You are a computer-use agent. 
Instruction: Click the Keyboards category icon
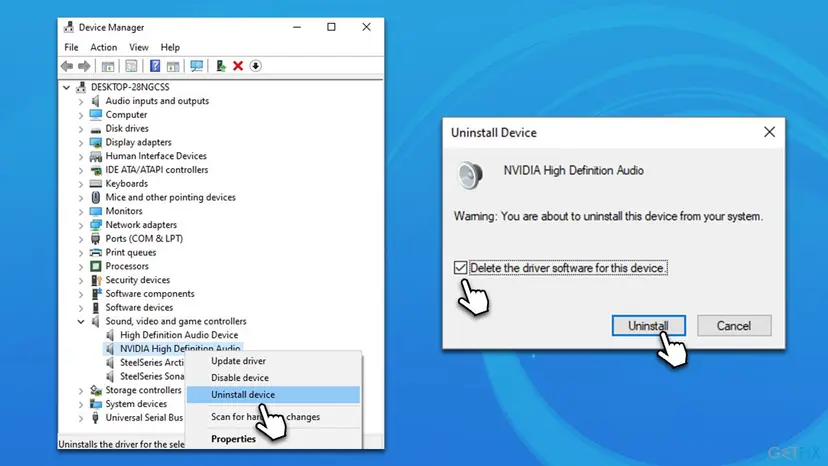96,184
